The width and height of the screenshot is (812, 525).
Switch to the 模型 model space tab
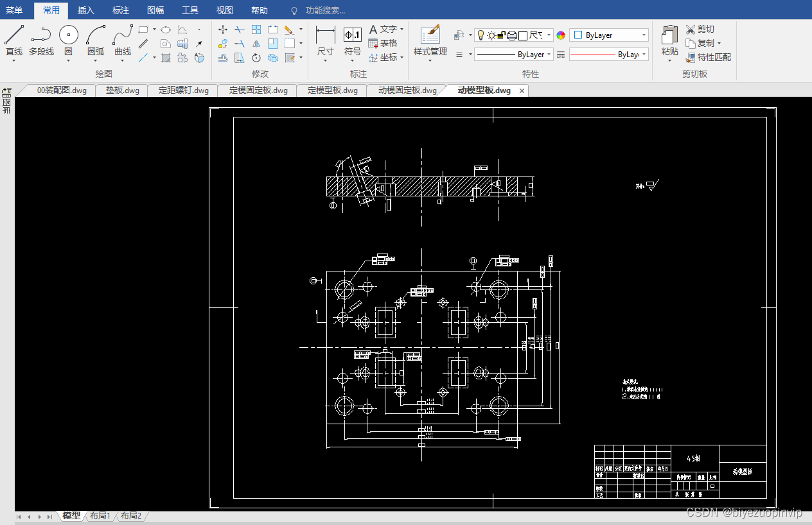(71, 515)
